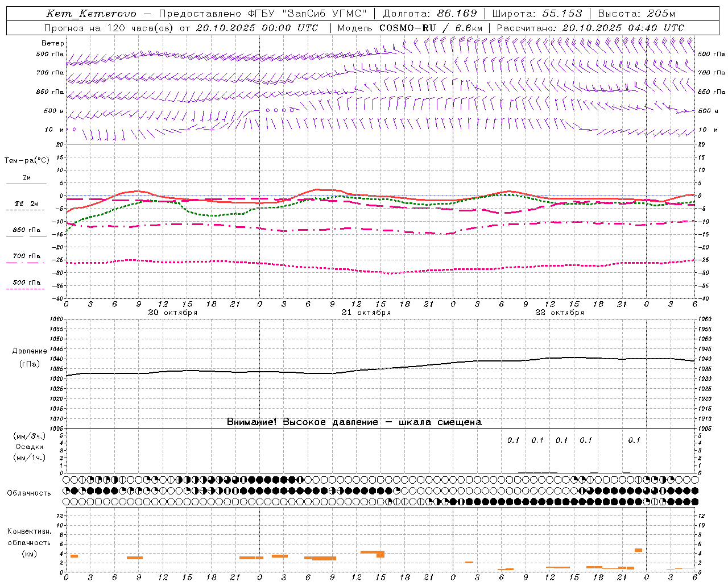Screen dimensions: 728x582
Task: Click the Модель COSMO-RU / 6.6км text
Action: [x=410, y=28]
